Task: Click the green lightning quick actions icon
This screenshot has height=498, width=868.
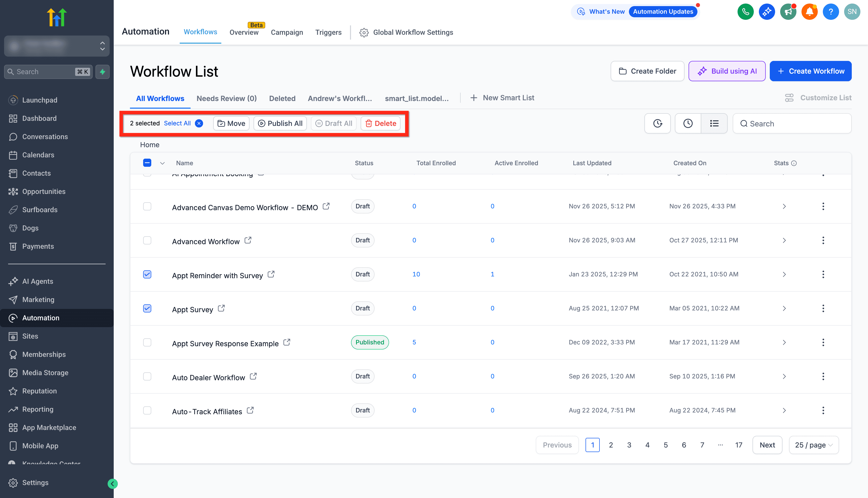Action: pos(102,72)
